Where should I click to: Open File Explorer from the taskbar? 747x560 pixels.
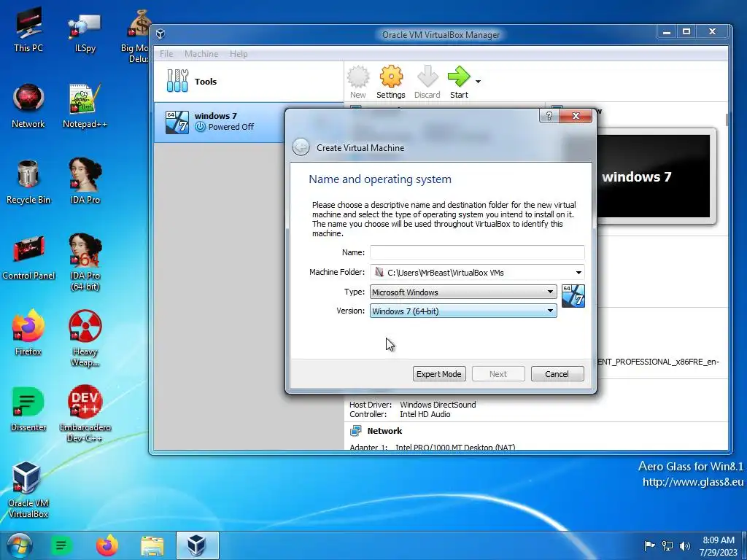(152, 545)
